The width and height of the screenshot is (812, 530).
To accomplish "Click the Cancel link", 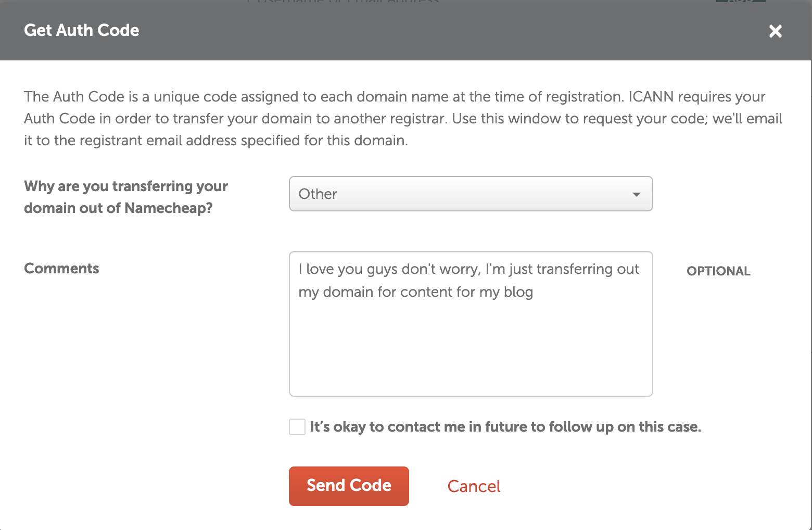I will [474, 486].
